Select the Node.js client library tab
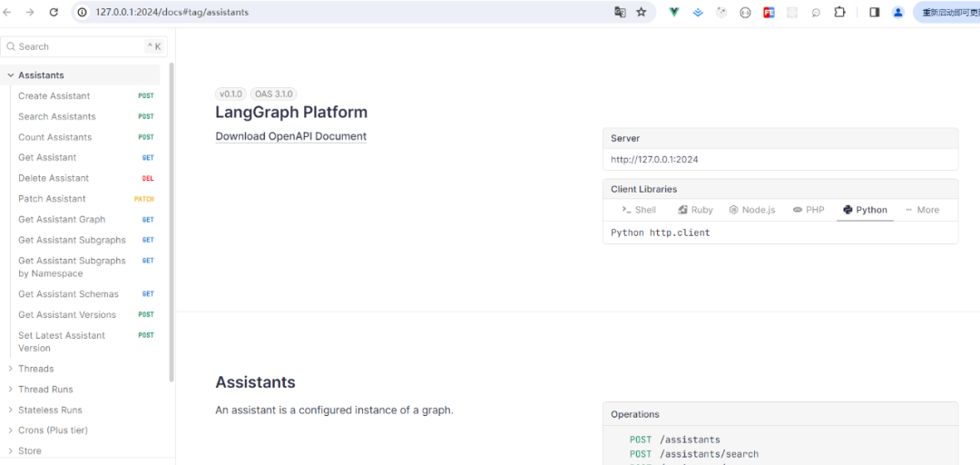 click(752, 210)
